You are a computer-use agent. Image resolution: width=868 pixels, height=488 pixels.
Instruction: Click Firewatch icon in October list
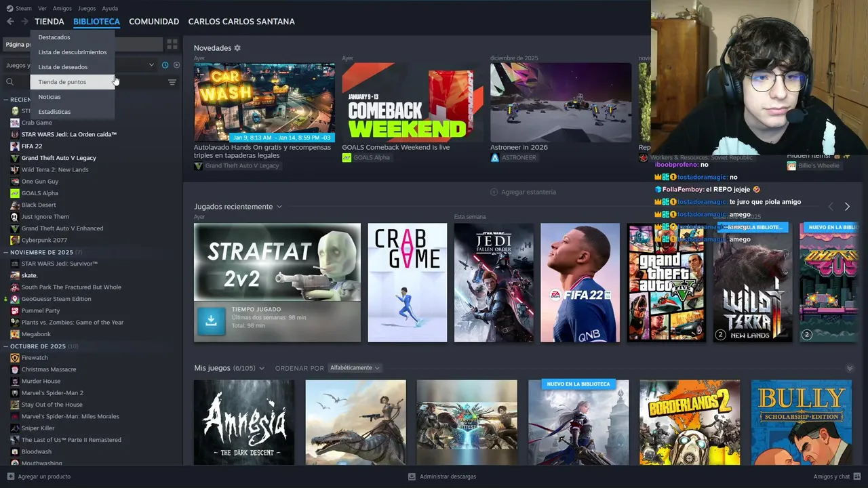pos(15,358)
